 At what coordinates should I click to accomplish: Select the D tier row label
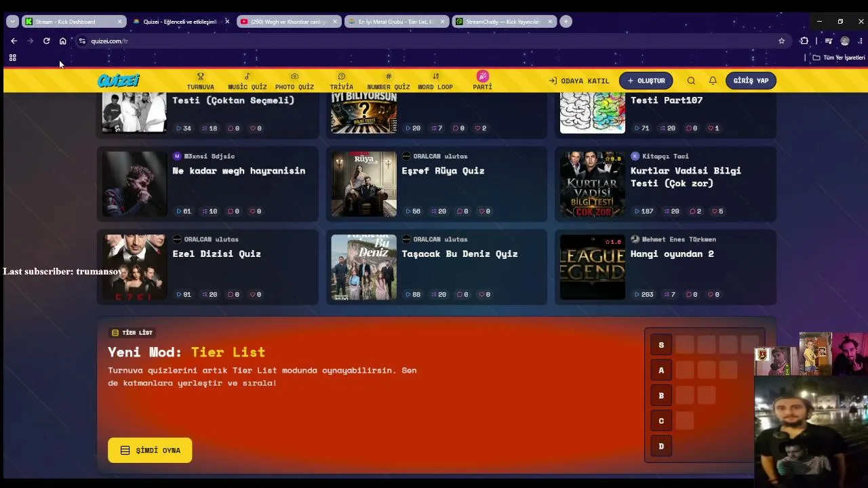pos(661,446)
